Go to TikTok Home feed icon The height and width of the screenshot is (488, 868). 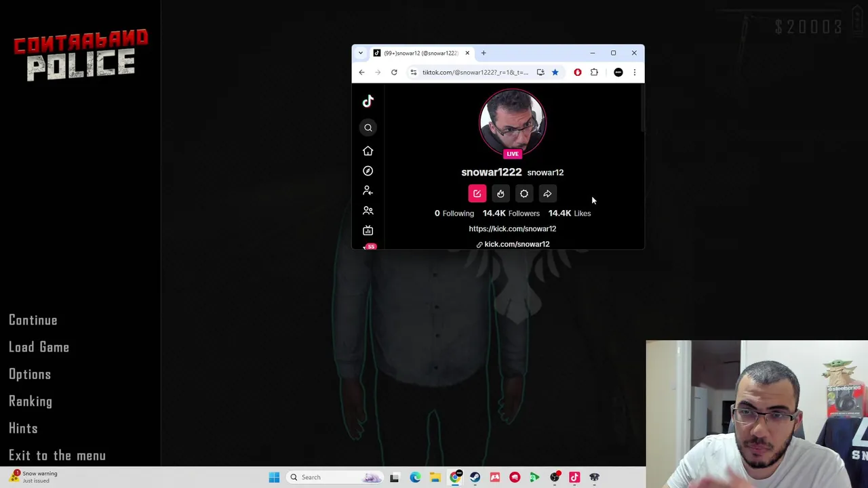(368, 151)
